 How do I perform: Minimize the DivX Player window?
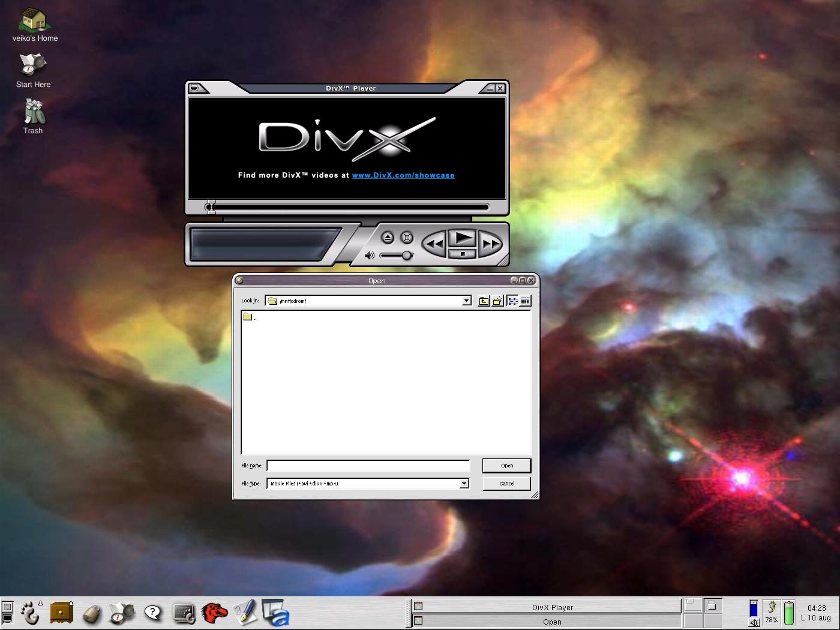pyautogui.click(x=490, y=88)
